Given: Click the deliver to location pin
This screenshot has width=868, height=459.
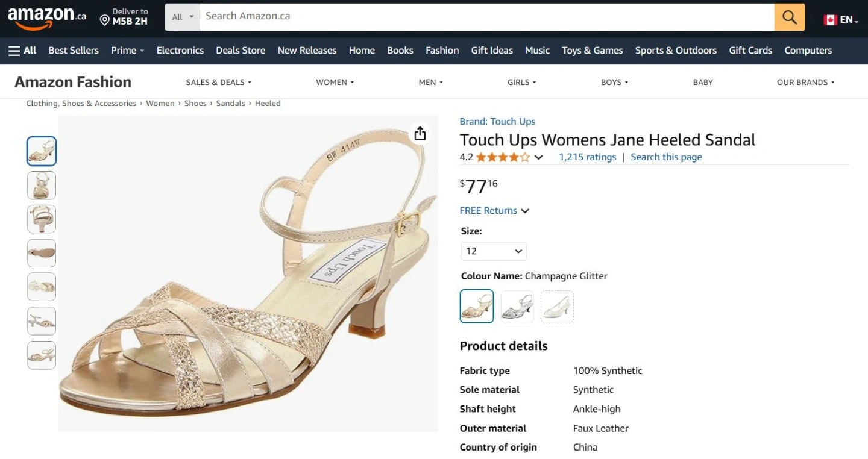Looking at the screenshot, I should tap(105, 21).
